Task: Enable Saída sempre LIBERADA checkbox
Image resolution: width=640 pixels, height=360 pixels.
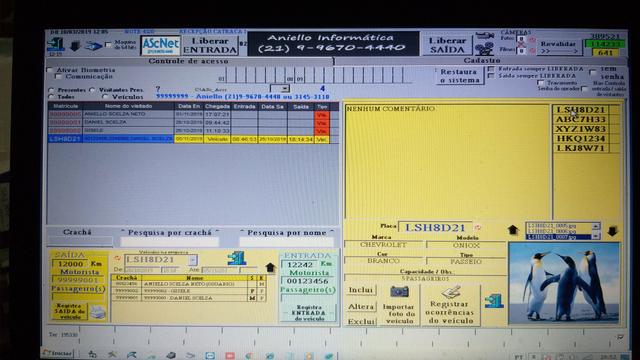Action: [x=491, y=76]
